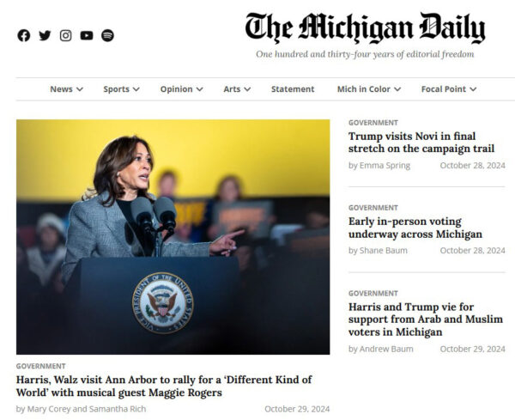Expand the News dropdown menu
The image size is (515, 420).
66,89
